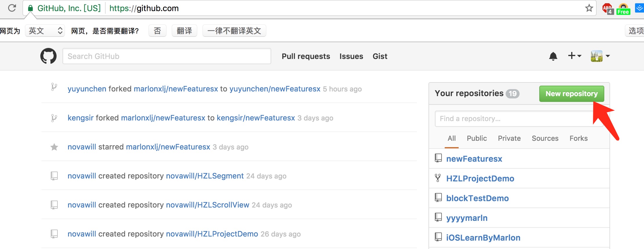Open HZLProjectDemo repository in sidebar

pos(480,178)
